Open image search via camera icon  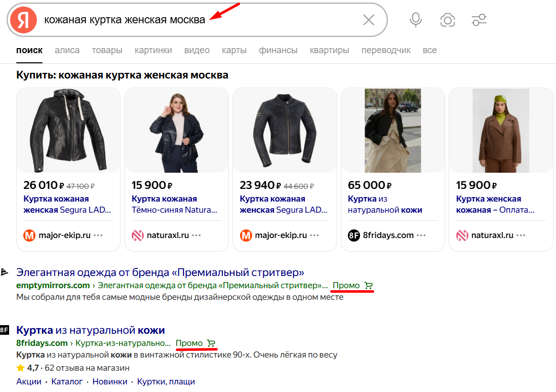[x=447, y=20]
